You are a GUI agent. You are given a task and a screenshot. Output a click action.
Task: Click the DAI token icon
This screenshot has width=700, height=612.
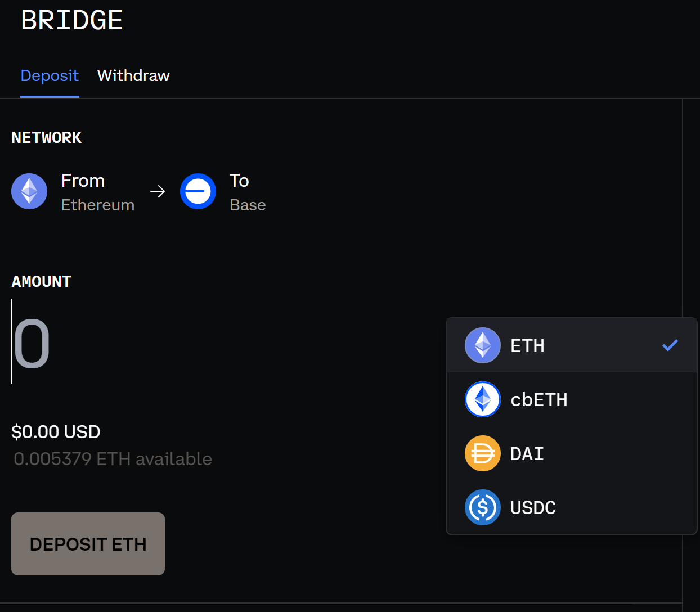pyautogui.click(x=483, y=453)
